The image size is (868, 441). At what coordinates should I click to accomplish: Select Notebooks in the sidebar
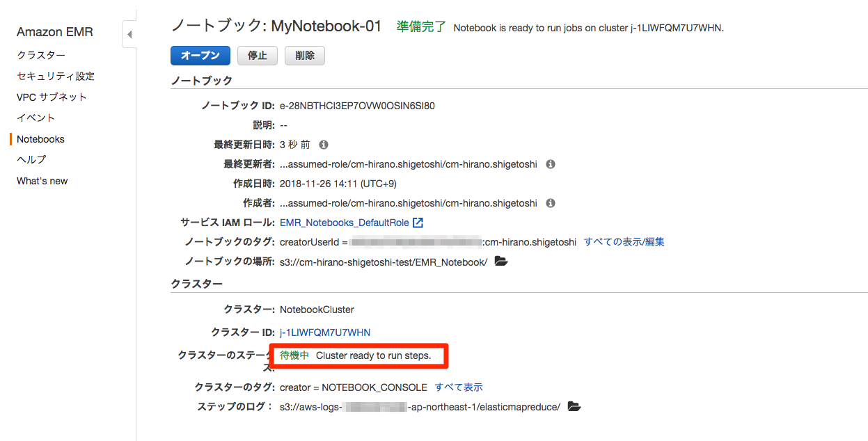coord(40,138)
